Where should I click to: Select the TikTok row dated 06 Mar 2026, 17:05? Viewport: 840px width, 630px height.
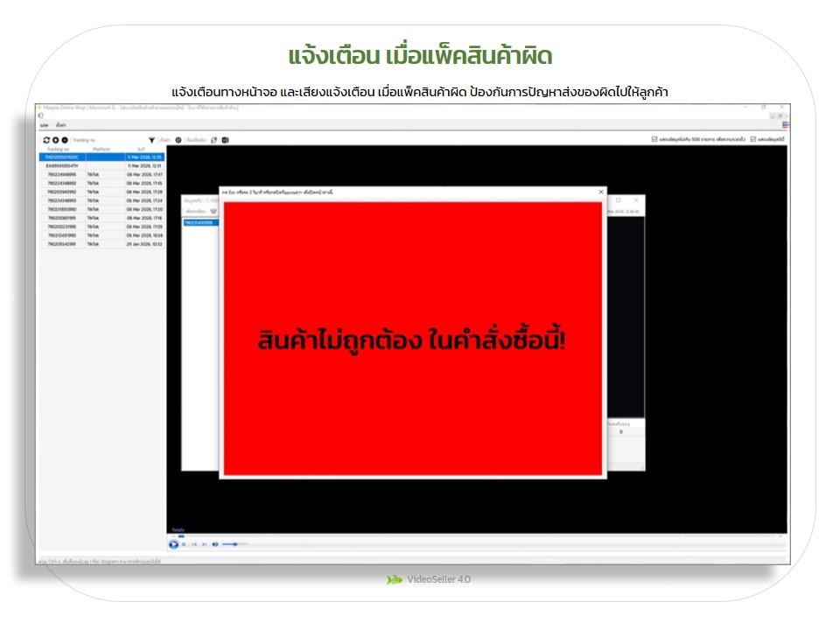[x=101, y=227]
